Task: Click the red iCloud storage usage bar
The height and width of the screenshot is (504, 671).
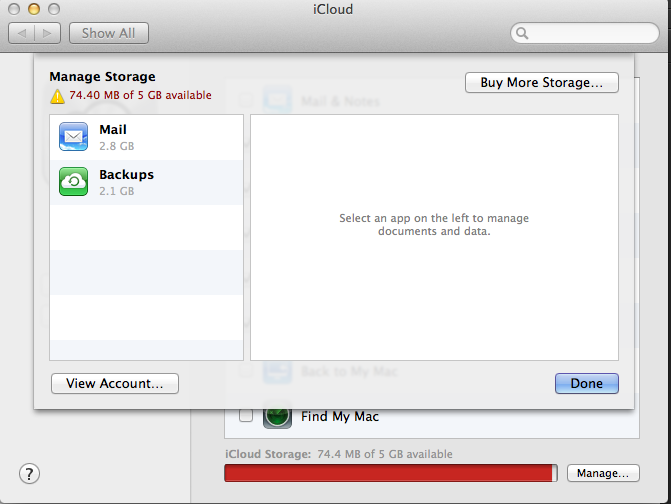Action: pyautogui.click(x=391, y=473)
